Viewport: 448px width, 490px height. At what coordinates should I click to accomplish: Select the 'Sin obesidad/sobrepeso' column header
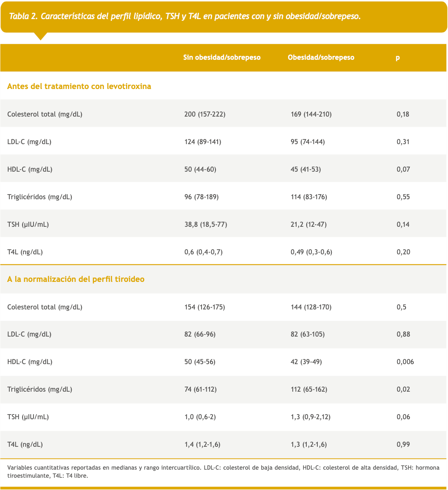tap(222, 58)
